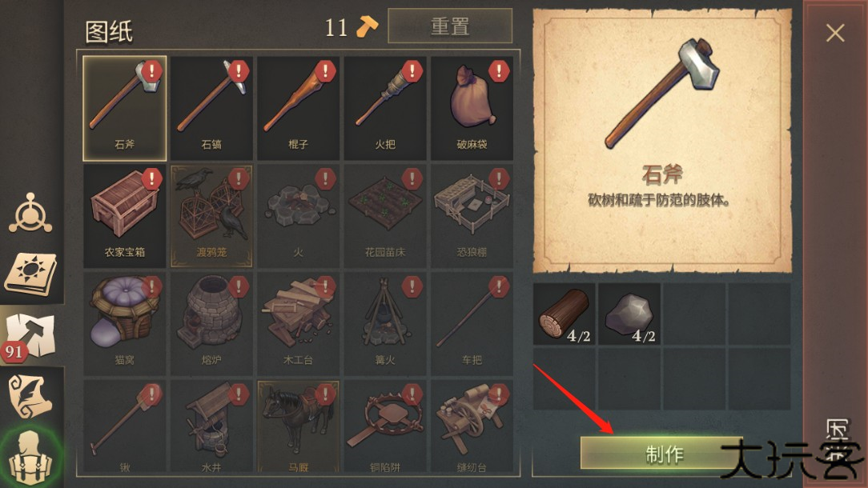Select the 石镐 stone pickaxe blueprint
The height and width of the screenshot is (488, 868).
(211, 108)
